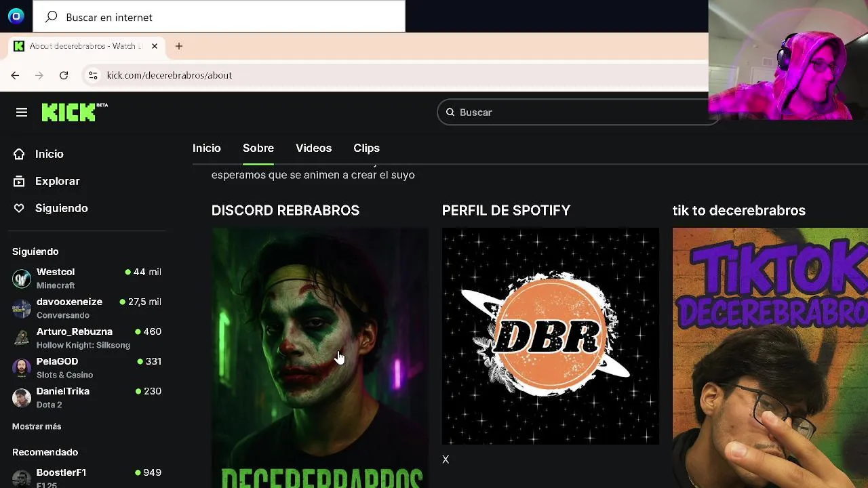Go to Explorar in the sidebar
Image resolution: width=868 pixels, height=488 pixels.
[58, 181]
